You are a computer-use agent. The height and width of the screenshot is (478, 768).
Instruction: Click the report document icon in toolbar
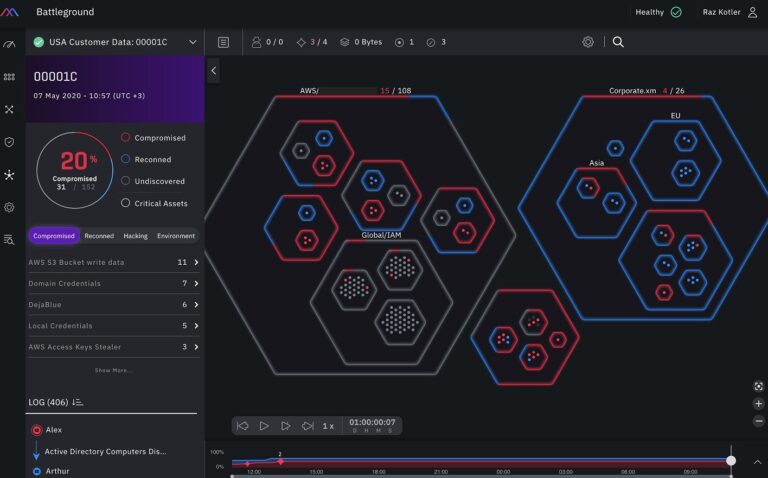click(x=223, y=42)
